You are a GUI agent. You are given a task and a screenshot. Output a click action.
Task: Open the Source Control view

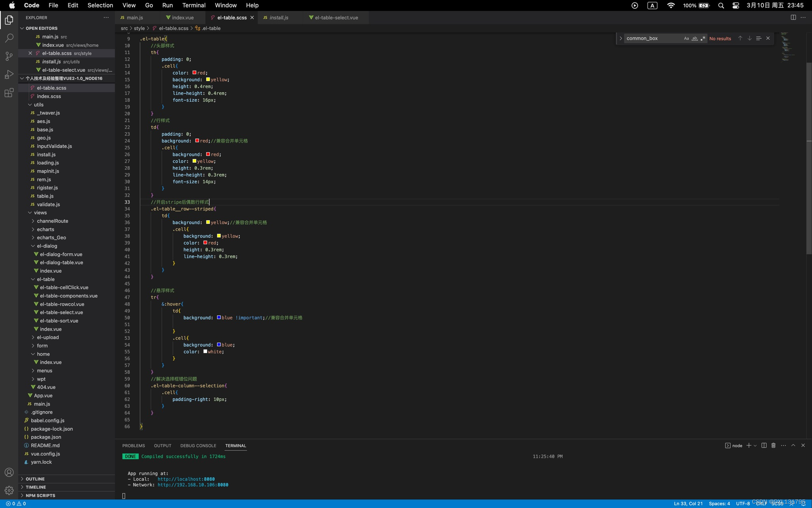(x=9, y=56)
